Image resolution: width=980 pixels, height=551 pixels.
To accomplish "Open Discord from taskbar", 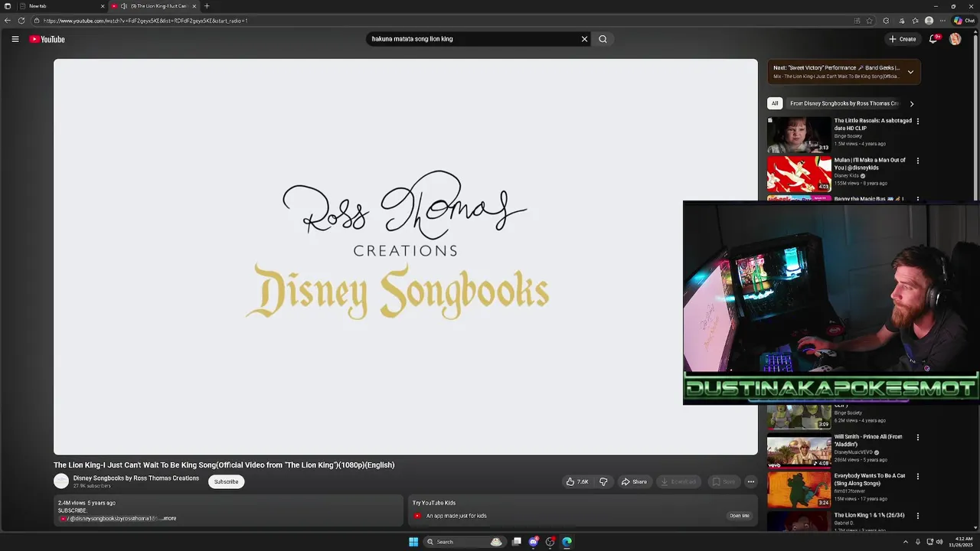I will (x=534, y=542).
